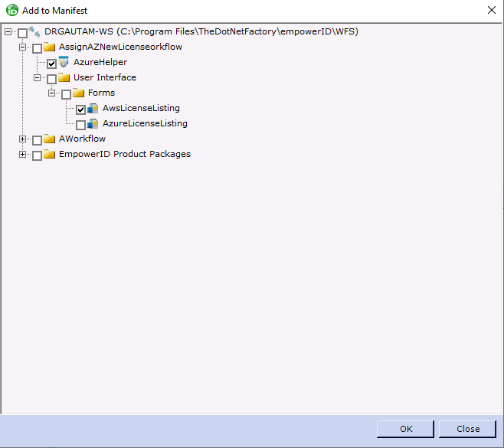Image resolution: width=504 pixels, height=448 pixels.
Task: Check the AzureLicenseListing checkbox
Action: (80, 125)
